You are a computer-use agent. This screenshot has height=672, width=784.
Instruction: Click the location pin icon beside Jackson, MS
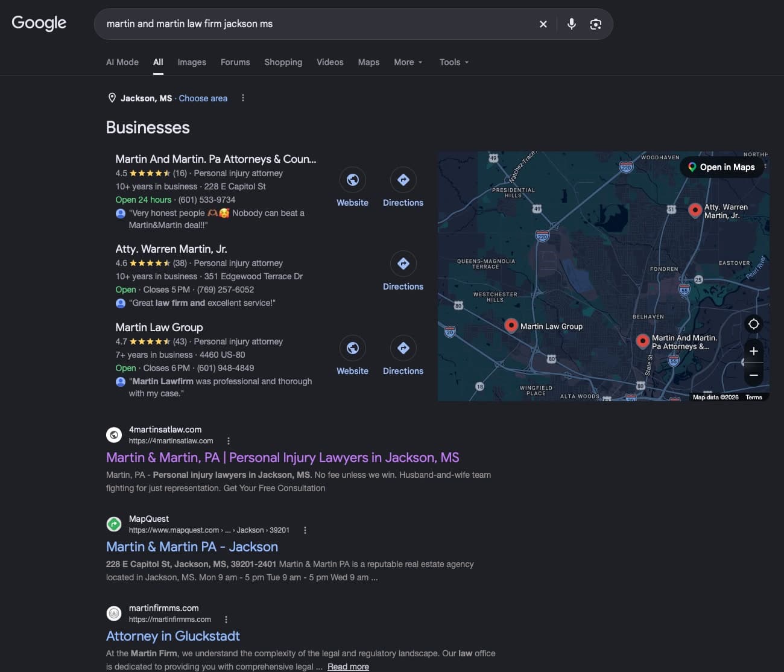(x=112, y=98)
